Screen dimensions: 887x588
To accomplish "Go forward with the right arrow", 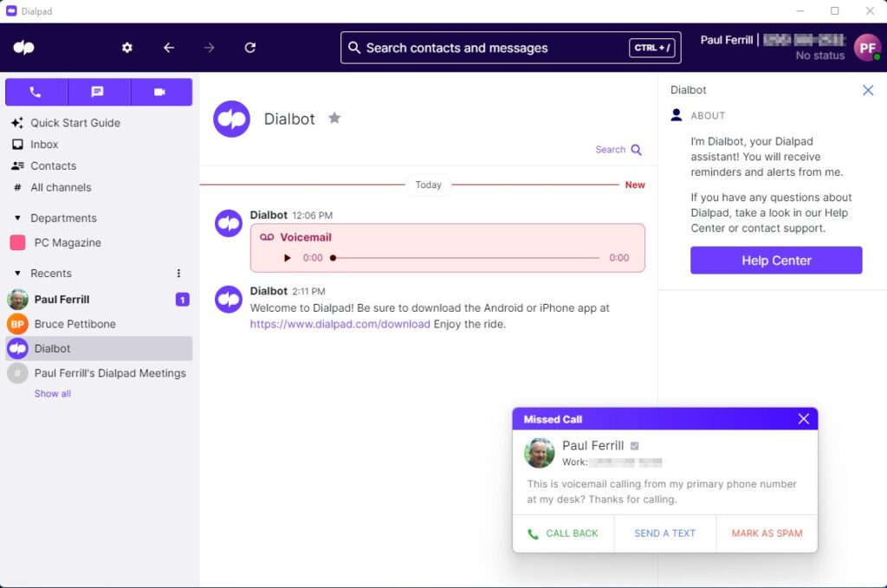I will tap(210, 48).
